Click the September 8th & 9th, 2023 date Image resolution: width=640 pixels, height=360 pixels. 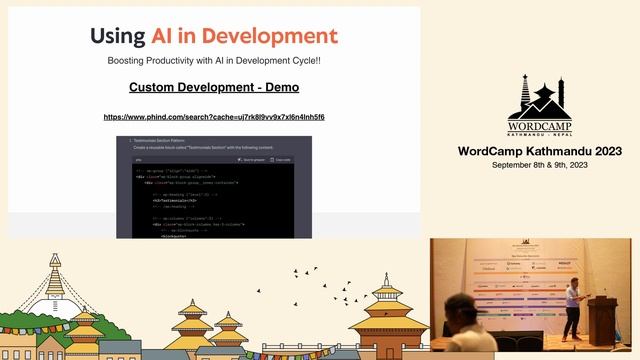540,165
